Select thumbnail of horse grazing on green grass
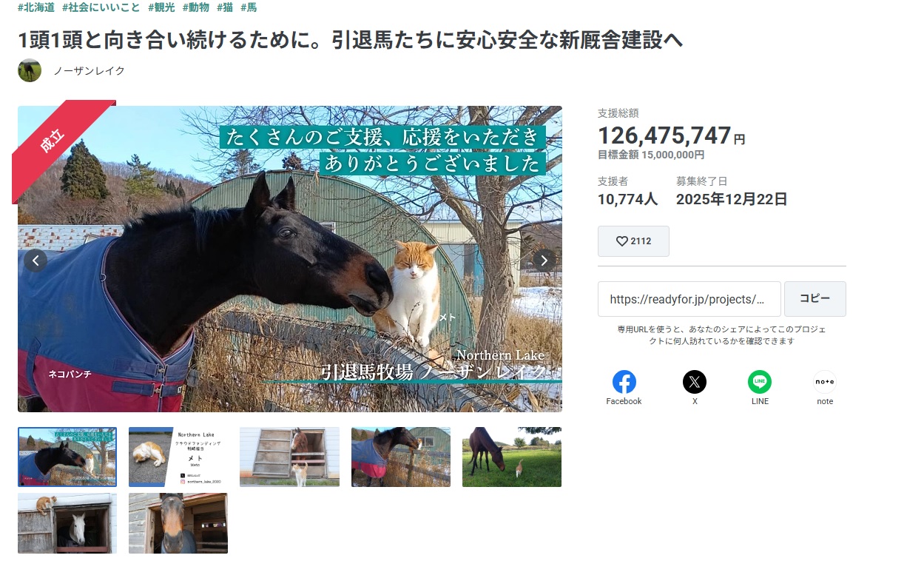Viewport: 924px width, 561px height. point(512,457)
